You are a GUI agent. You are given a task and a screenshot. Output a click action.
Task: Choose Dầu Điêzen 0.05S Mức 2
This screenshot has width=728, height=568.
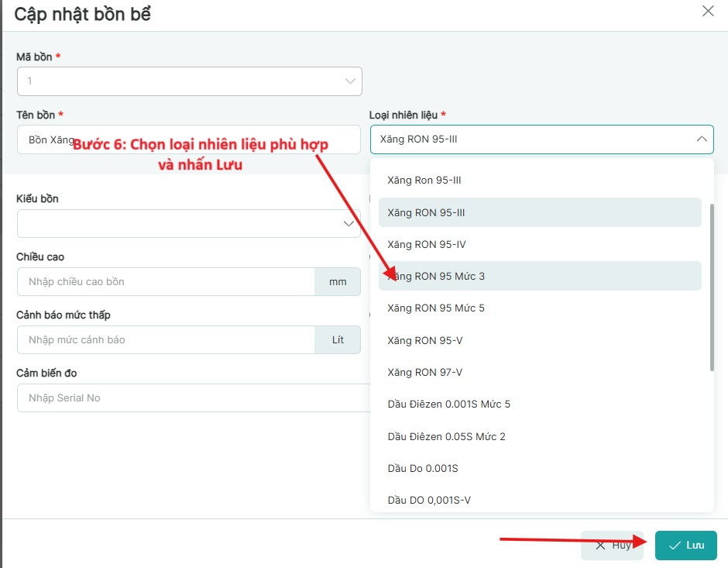click(x=447, y=436)
